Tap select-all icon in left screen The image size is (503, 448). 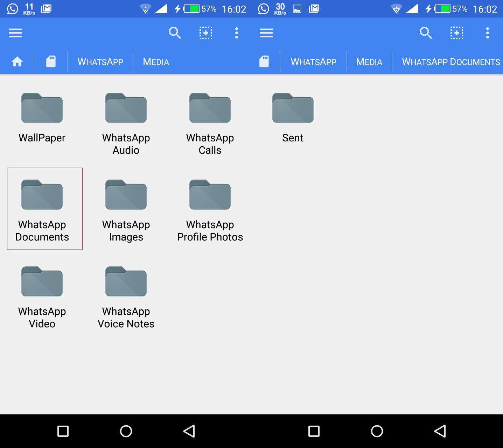tap(206, 33)
